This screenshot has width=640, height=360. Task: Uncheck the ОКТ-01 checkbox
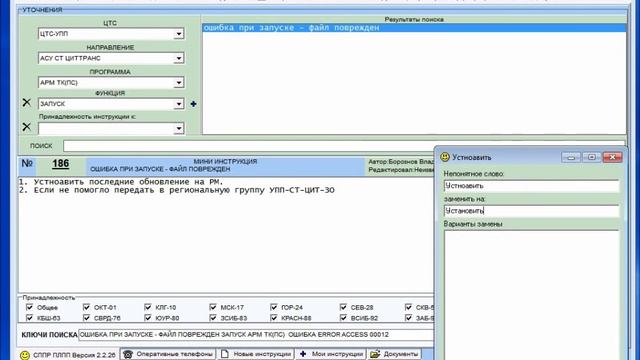(x=87, y=307)
